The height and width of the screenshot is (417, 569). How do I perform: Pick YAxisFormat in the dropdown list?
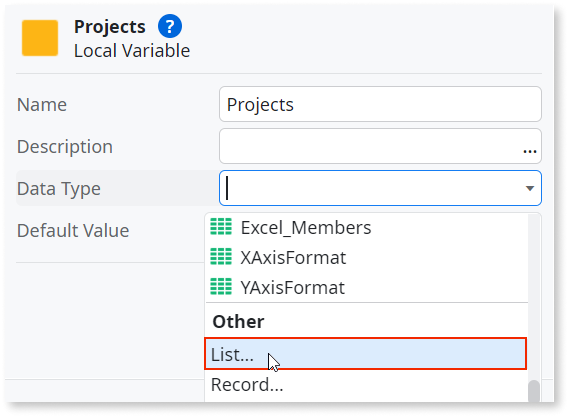coord(366,287)
